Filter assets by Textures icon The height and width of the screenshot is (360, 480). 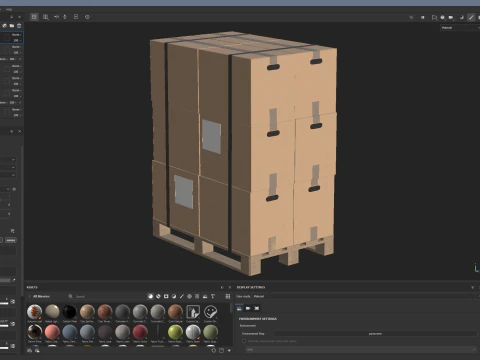(197, 296)
